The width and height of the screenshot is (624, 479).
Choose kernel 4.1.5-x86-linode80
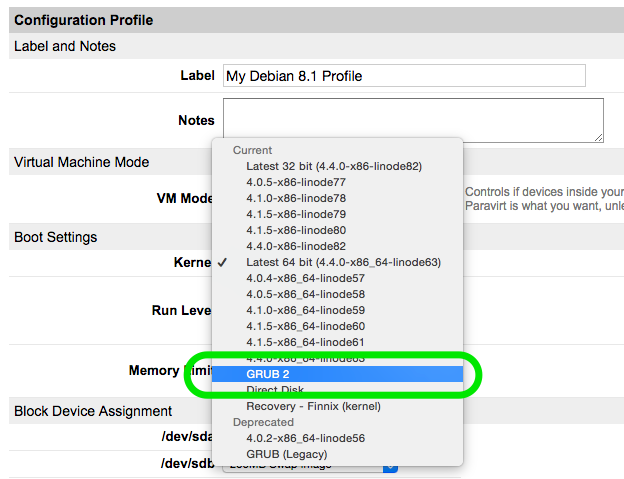[x=296, y=230]
